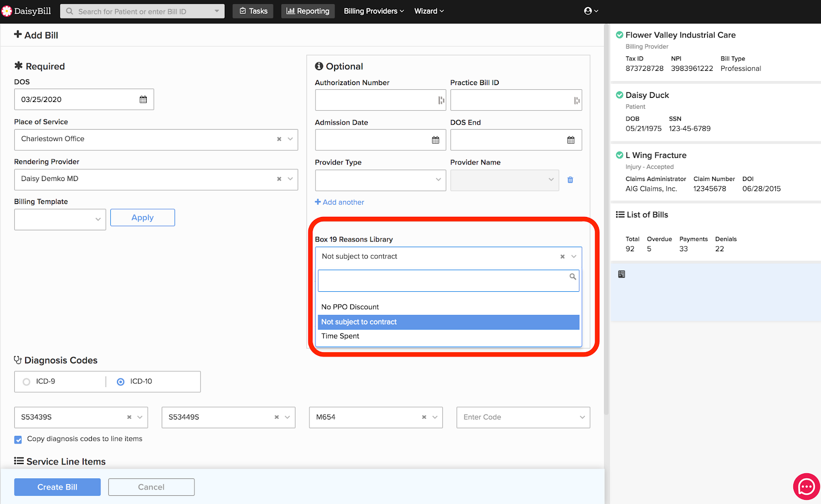821x504 pixels.
Task: Remove diagnosis code M654
Action: [x=424, y=417]
